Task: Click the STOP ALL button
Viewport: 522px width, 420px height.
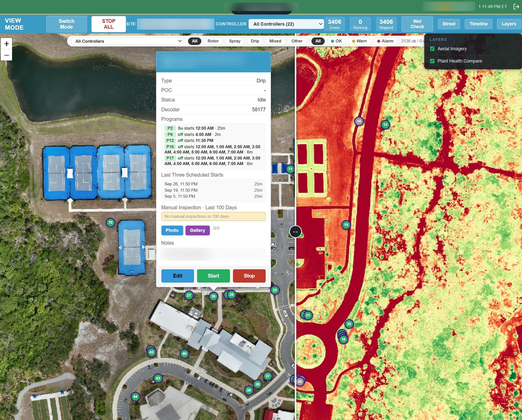Action: click(x=109, y=24)
